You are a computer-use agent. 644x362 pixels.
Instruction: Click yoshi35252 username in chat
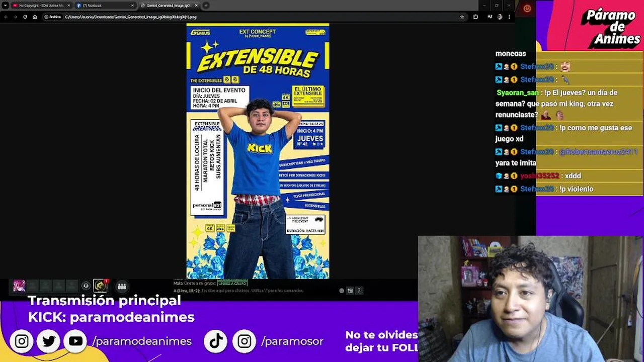tap(539, 176)
